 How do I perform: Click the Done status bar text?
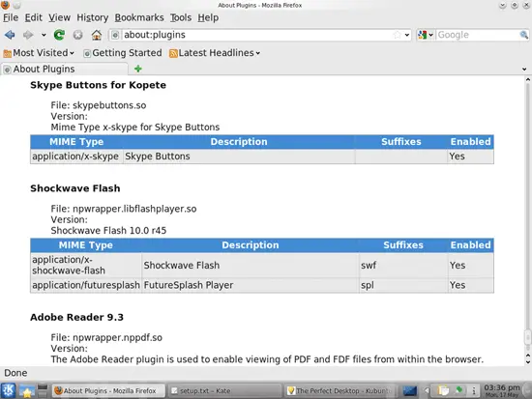pyautogui.click(x=15, y=373)
